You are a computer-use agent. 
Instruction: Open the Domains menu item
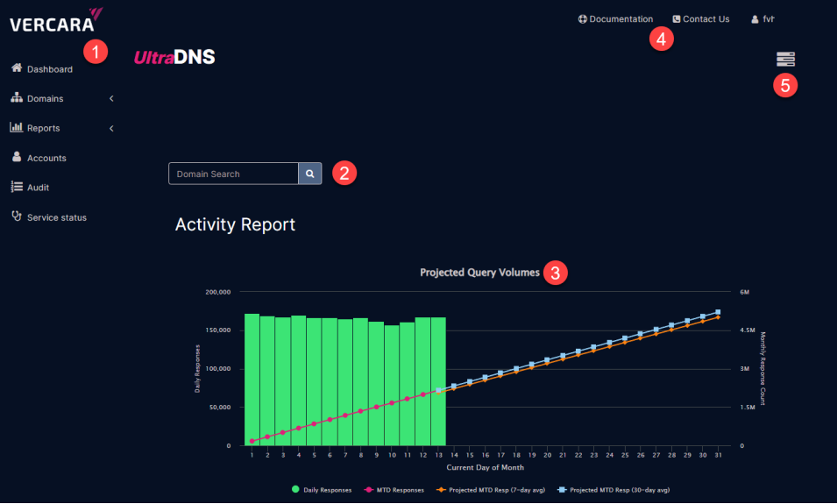[45, 99]
